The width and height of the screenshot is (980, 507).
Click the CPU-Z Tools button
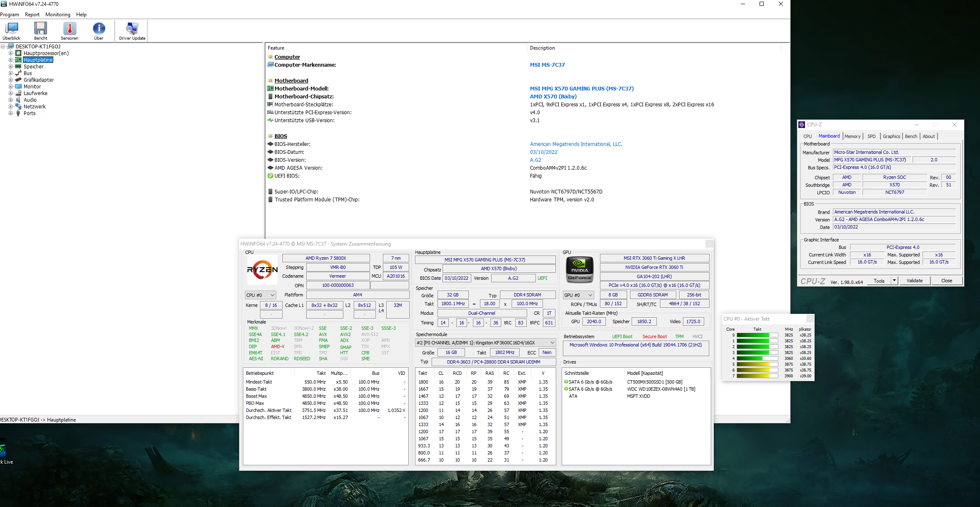879,281
